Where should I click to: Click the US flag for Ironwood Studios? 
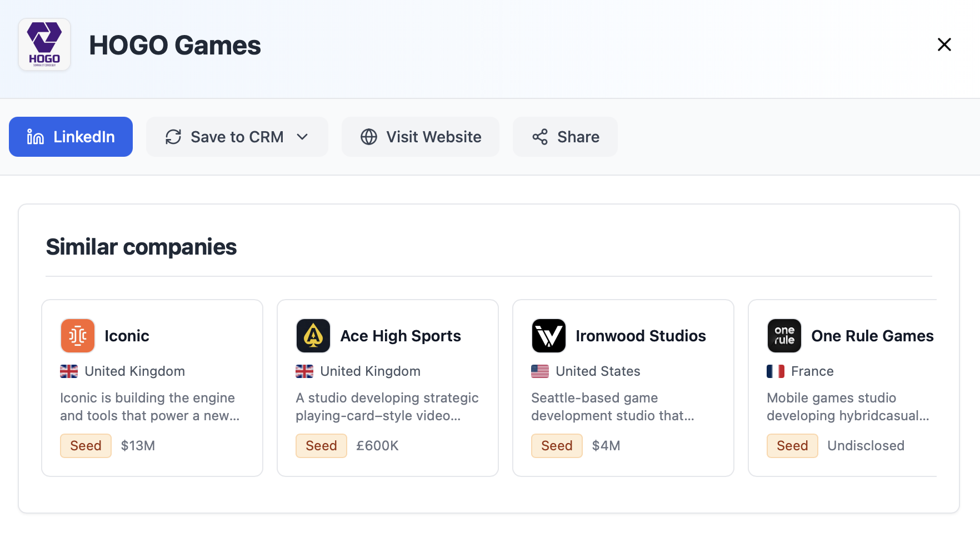coord(539,371)
